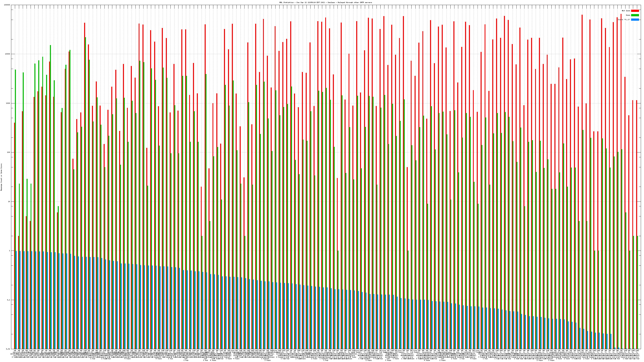Screen dimensions: 644x362
Task: Click the 1 y-axis tick label
Action: [10, 251]
